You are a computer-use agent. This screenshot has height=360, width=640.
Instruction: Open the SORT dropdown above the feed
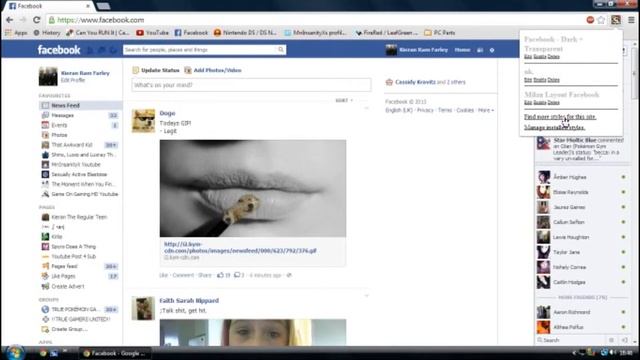(x=344, y=100)
